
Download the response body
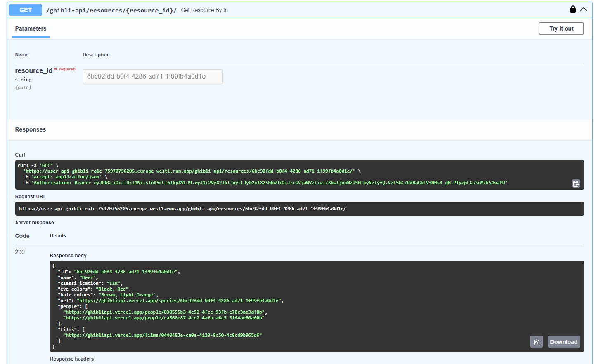click(564, 342)
